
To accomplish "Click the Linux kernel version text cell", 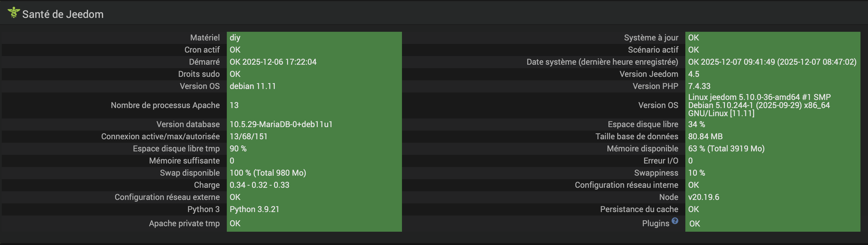I will 759,105.
